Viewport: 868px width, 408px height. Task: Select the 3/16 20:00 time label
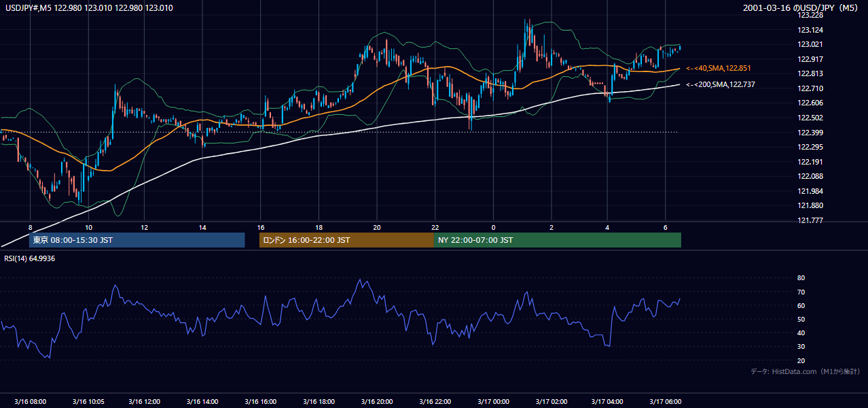pos(377,402)
